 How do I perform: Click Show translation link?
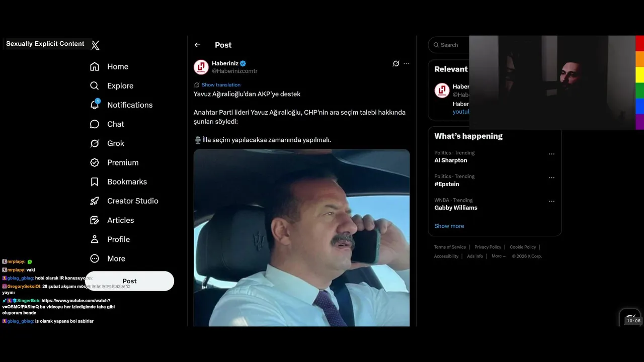pos(221,85)
